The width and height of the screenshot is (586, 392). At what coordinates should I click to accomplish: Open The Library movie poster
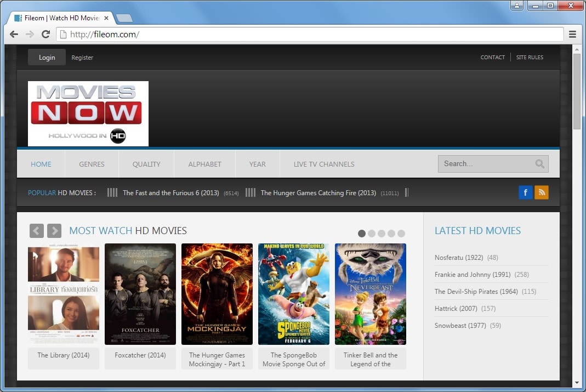tap(64, 294)
